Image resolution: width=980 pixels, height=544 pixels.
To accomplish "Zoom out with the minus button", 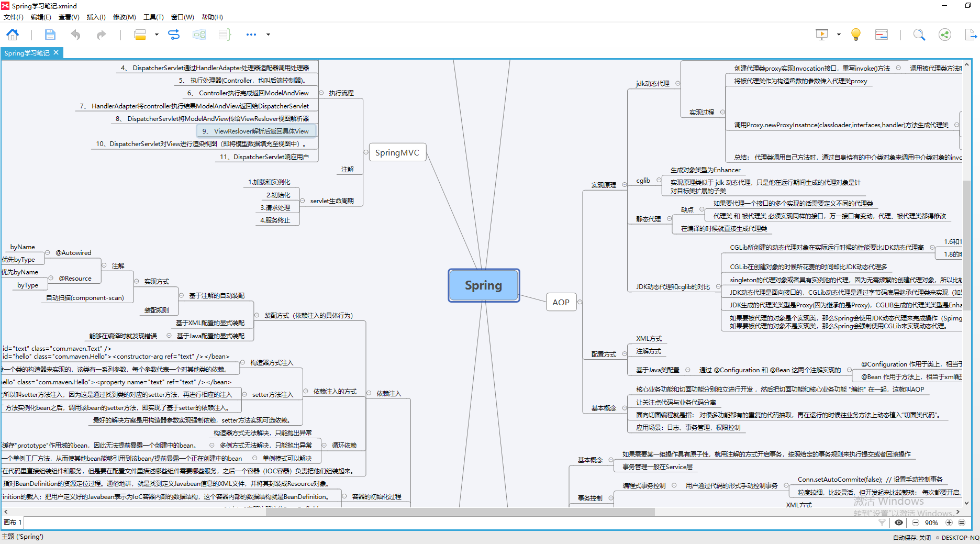I will (916, 523).
